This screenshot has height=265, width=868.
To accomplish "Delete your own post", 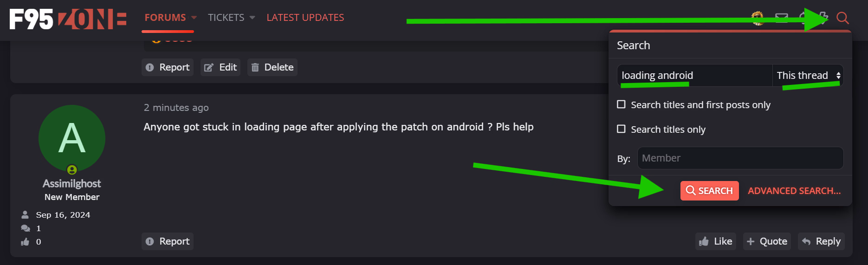I will coord(272,67).
